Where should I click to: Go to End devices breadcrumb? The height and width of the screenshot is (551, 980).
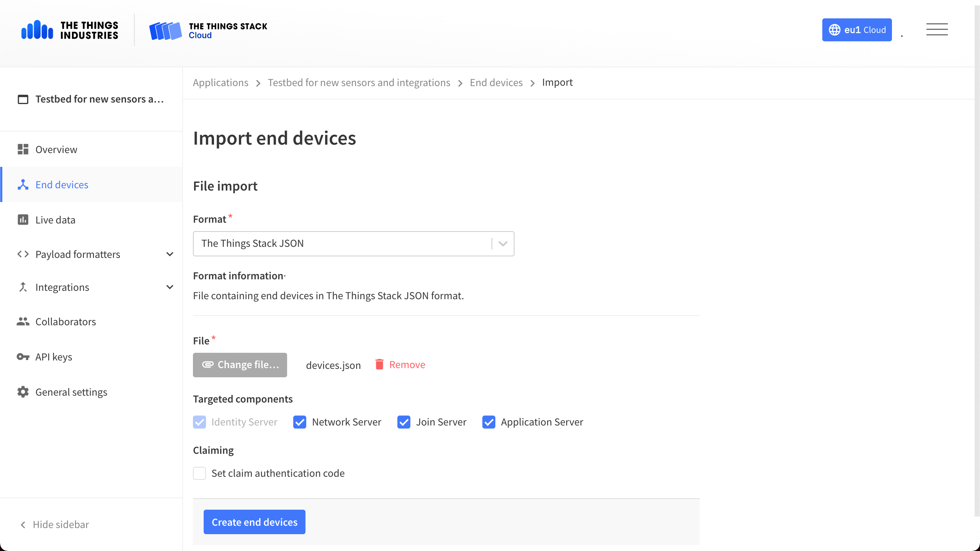tap(496, 82)
